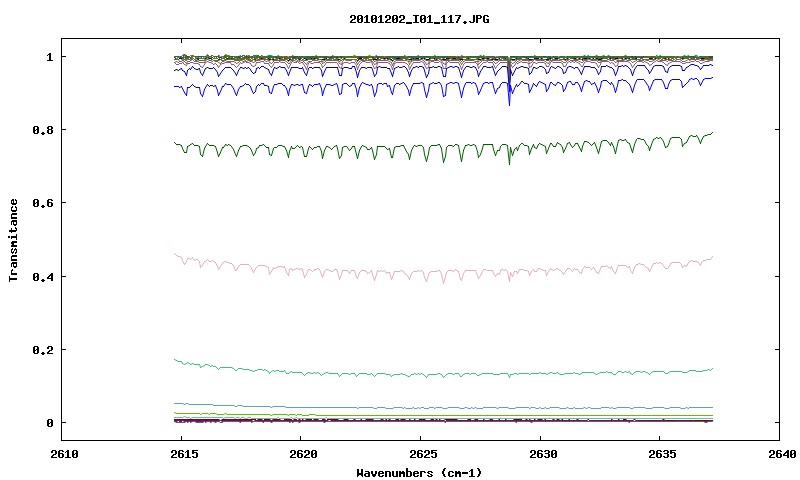Image resolution: width=800 pixels, height=480 pixels.
Task: Click the chart title 20101202_I01_117.JPG
Action: click(419, 19)
